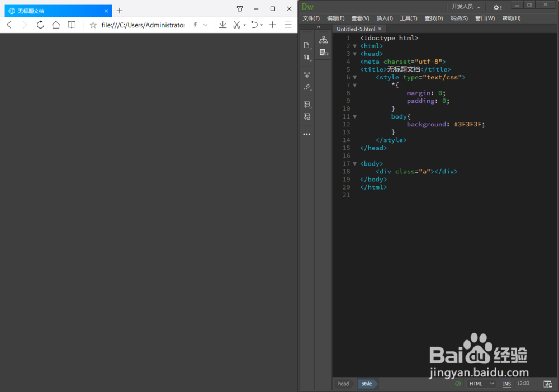Open the customize toolbar ellipsis
This screenshot has height=392, width=559.
[x=306, y=134]
